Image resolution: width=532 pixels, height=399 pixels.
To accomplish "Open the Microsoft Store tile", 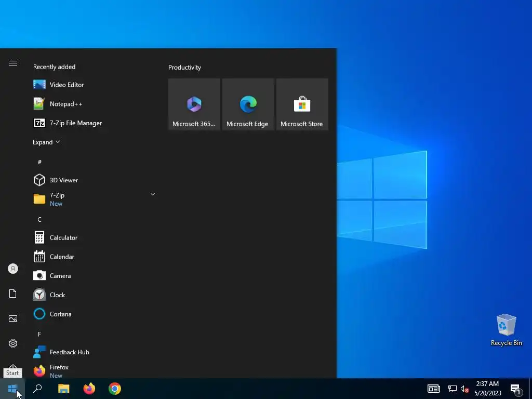I will 302,104.
